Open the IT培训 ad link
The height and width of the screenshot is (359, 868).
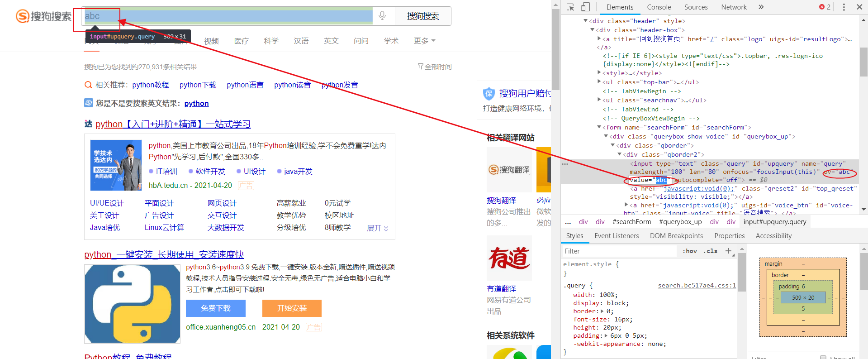coord(166,171)
